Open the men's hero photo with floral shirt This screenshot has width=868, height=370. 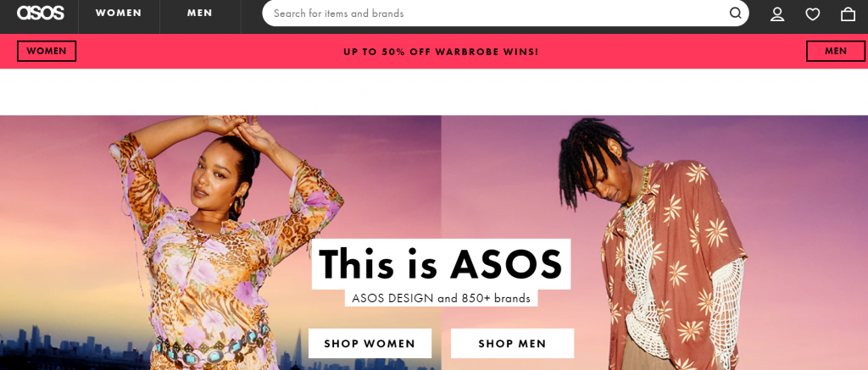(x=654, y=242)
